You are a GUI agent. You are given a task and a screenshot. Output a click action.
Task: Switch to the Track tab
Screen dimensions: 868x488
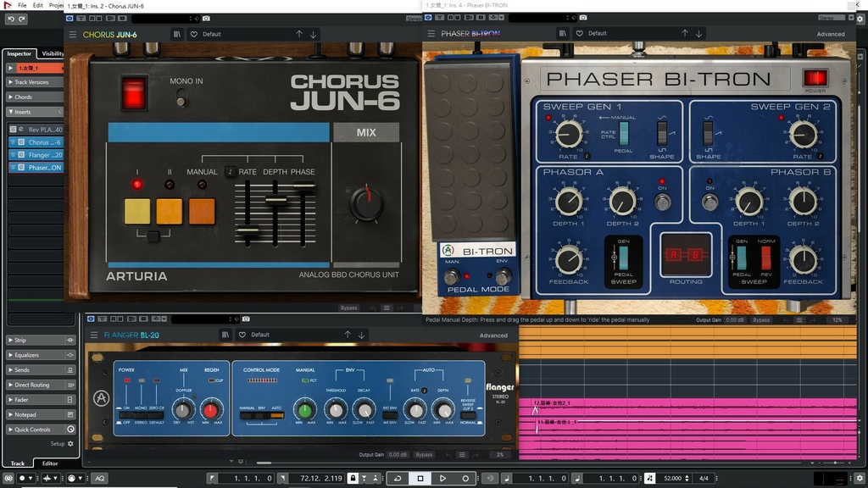(18, 463)
